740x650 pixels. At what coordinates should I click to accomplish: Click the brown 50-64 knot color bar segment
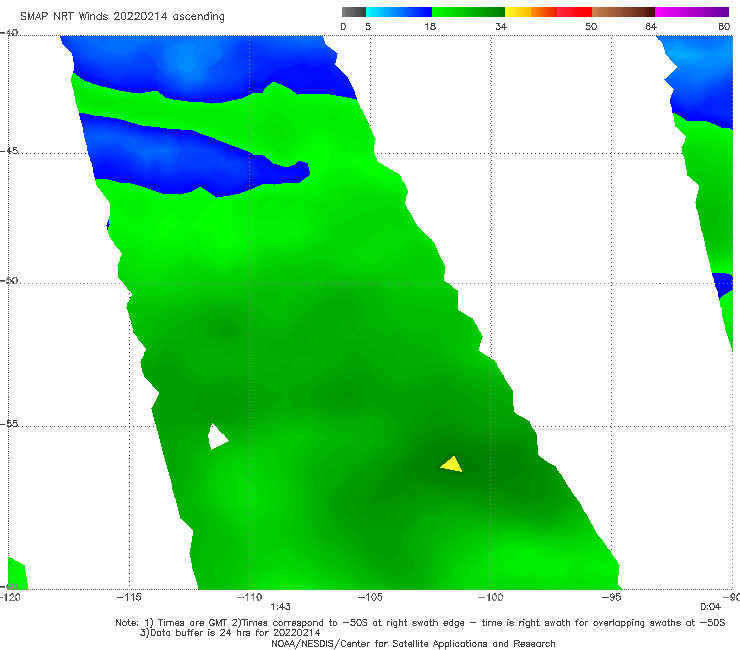[623, 12]
